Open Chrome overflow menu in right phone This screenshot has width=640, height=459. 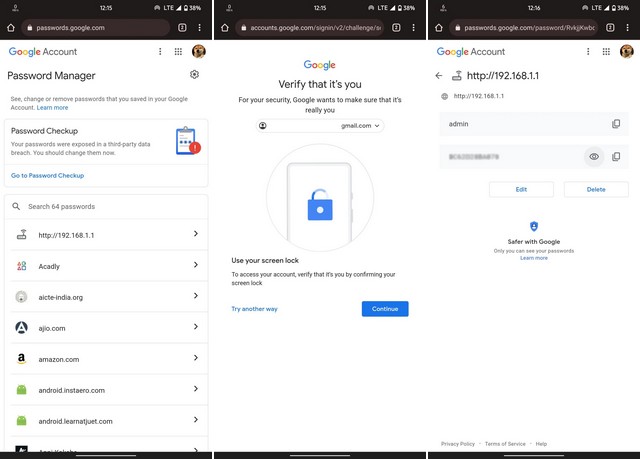tap(627, 28)
